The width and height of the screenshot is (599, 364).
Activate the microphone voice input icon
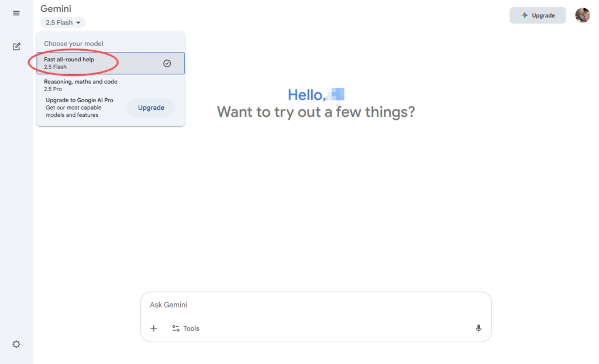click(478, 328)
